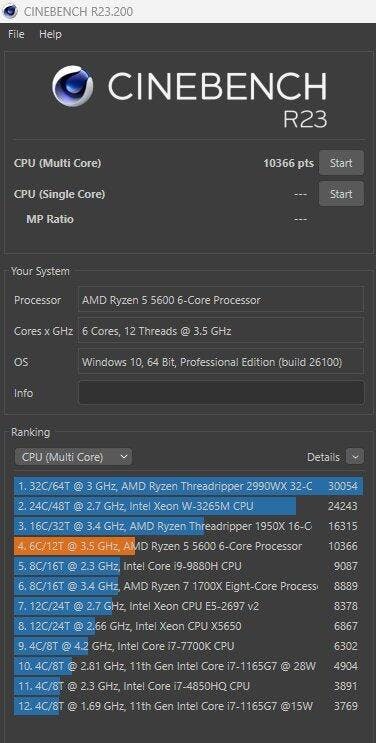Select the Core i9-9880H ranking entry
376x743 pixels.
point(188,566)
